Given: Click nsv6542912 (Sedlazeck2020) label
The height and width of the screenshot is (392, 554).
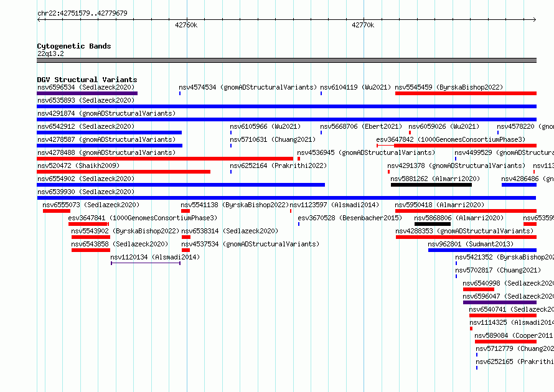Looking at the screenshot, I should pos(86,126).
